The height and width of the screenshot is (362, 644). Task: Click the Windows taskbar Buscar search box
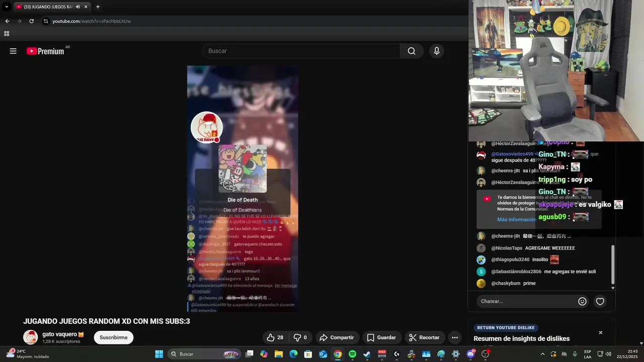coord(205,354)
